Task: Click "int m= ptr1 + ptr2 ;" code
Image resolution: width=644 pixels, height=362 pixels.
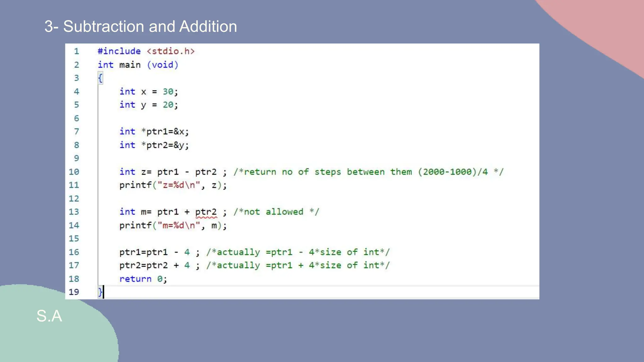Action: point(173,212)
